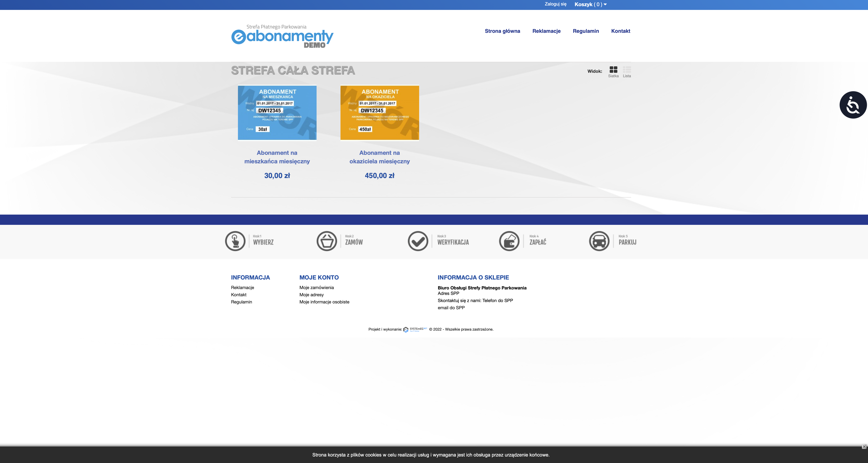Click the Krok 3 Weryfikacja checkmark icon
The image size is (868, 463).
[x=418, y=241]
